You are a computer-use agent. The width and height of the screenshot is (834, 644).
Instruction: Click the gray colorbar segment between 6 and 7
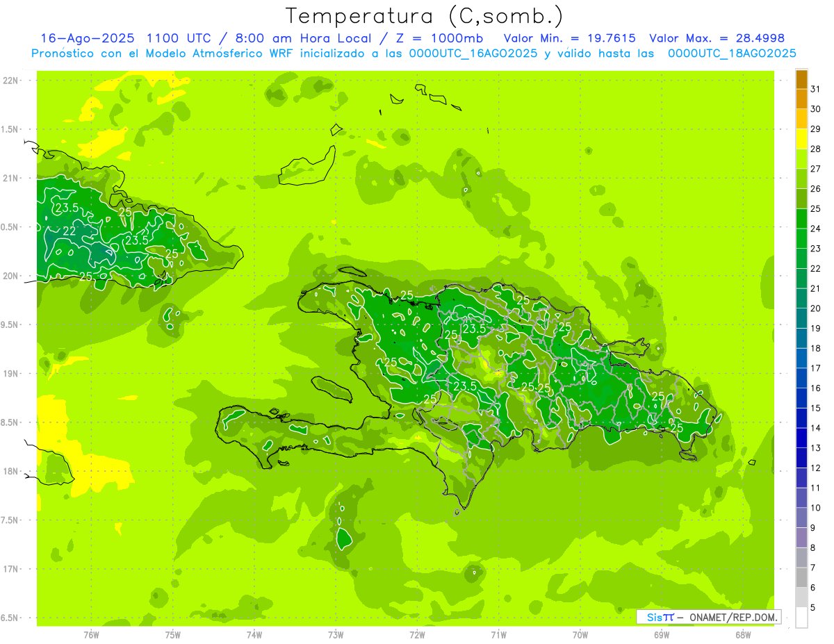click(801, 578)
